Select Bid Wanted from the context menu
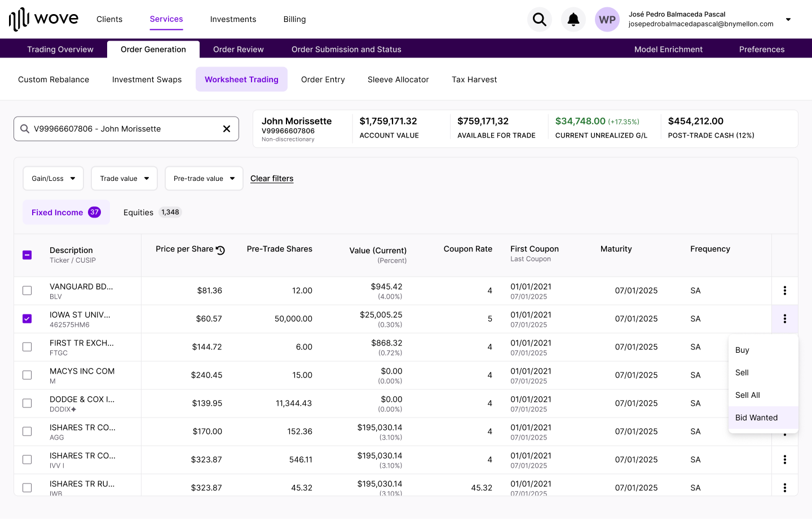The image size is (812, 519). [x=756, y=418]
